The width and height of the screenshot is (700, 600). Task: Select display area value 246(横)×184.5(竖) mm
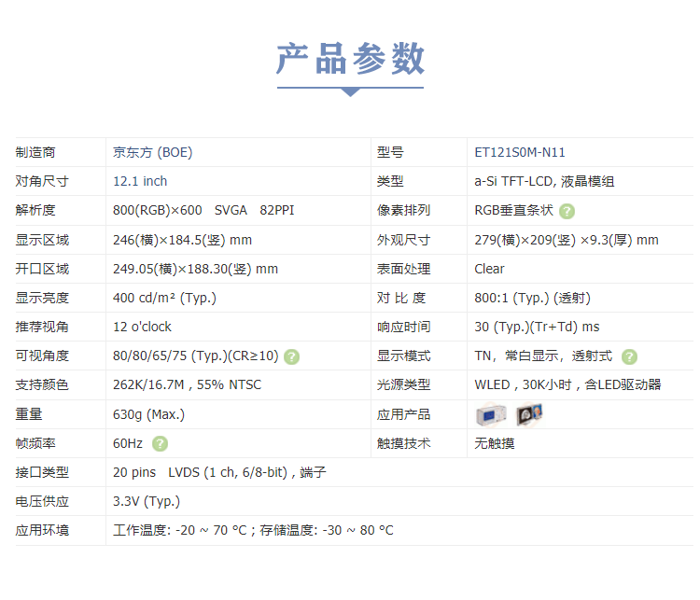point(182,240)
